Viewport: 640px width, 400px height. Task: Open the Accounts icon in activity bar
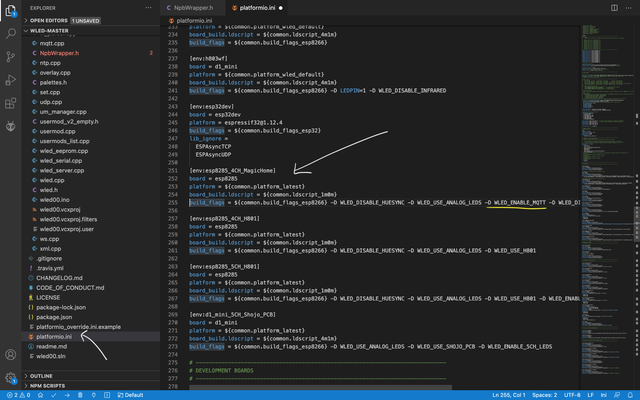(x=10, y=354)
